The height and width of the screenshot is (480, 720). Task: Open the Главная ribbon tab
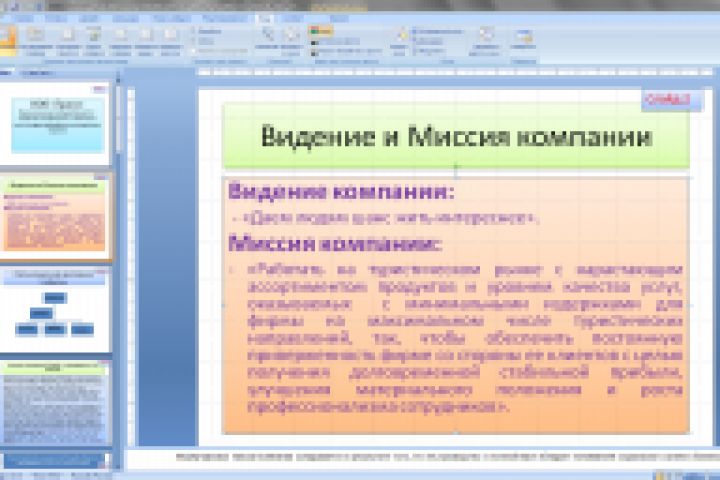point(23,18)
